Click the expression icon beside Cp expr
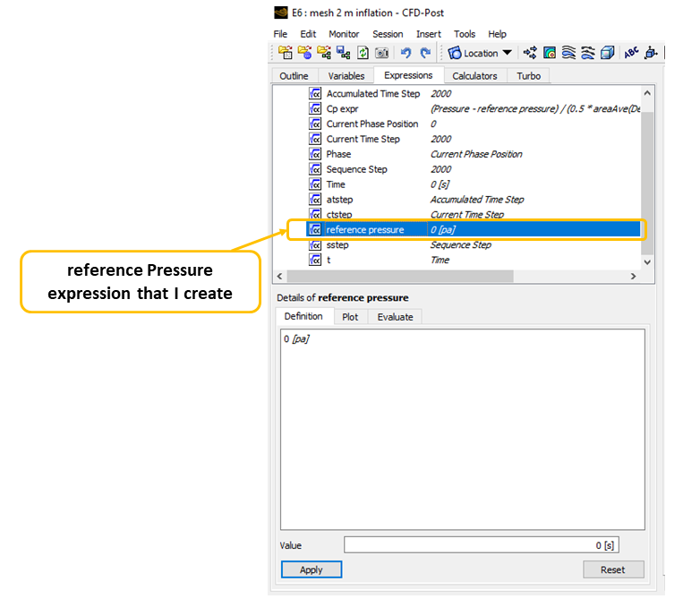683x616 pixels. [x=315, y=109]
